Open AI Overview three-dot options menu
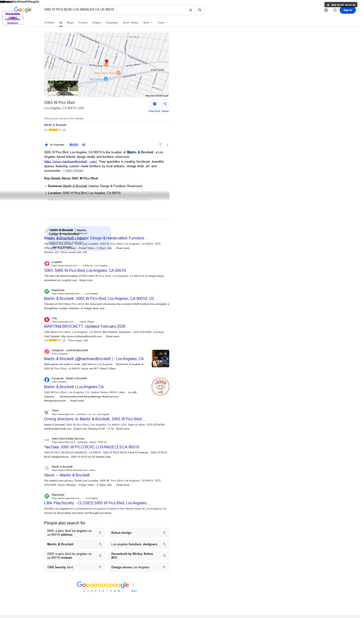 (x=169, y=146)
